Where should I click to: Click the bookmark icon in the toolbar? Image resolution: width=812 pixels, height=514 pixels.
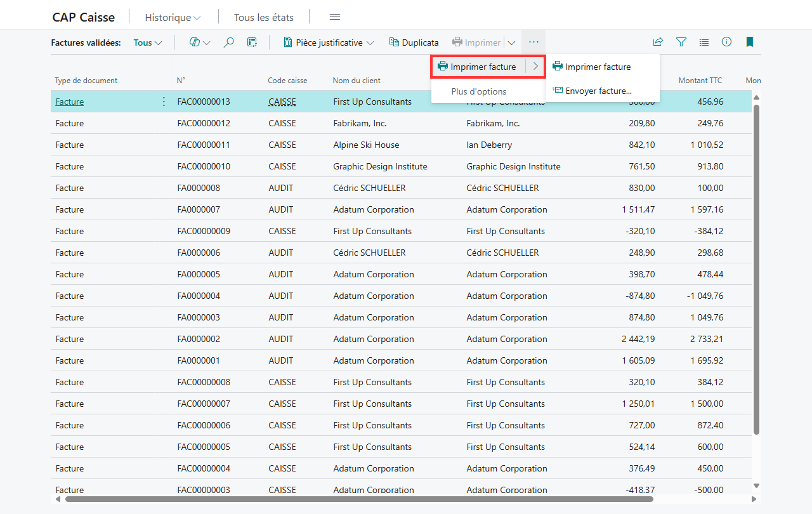(x=749, y=43)
